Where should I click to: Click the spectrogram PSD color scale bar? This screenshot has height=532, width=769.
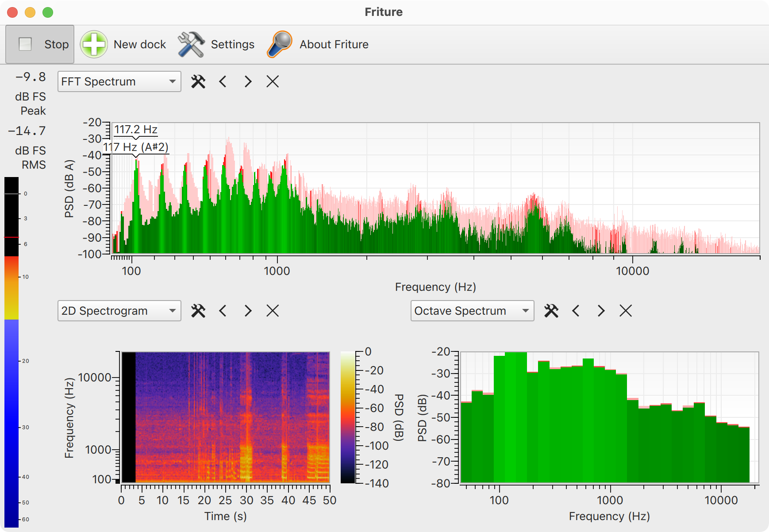[x=348, y=417]
